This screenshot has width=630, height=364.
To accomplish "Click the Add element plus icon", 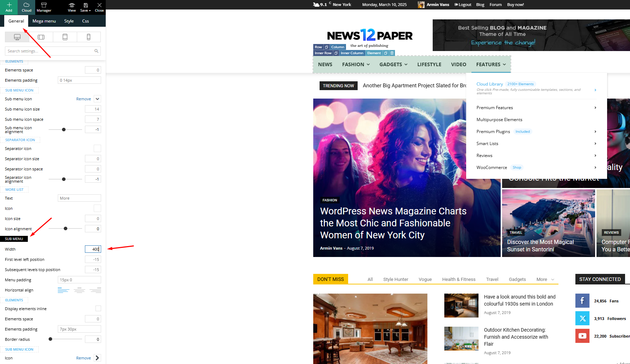I will (9, 5).
